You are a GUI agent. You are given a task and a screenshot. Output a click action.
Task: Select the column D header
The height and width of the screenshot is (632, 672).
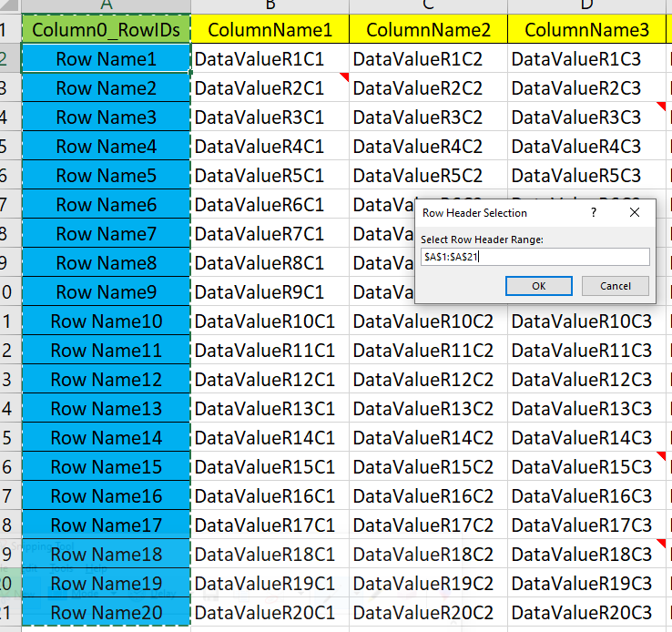coord(586,5)
